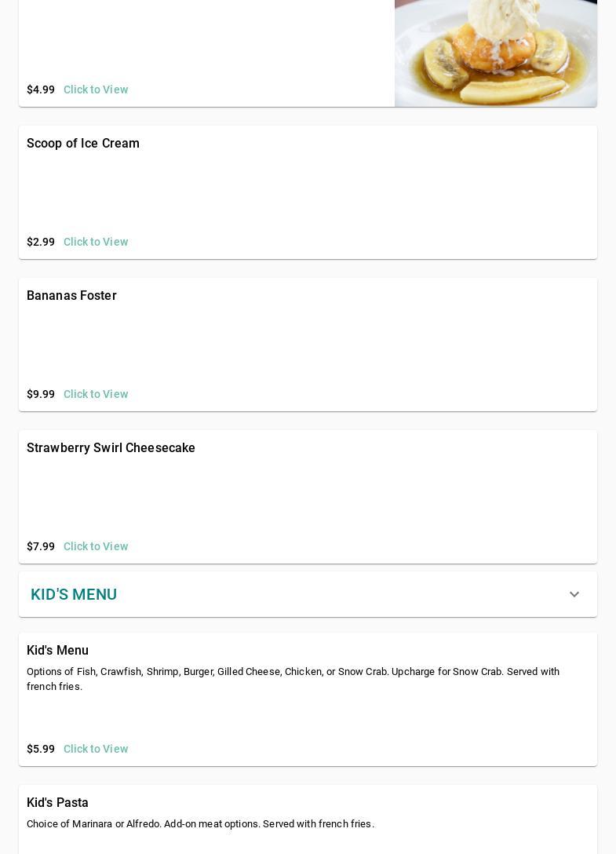Click the Kid's Pasta Marinara or Alfredo description
Image resolution: width=616 pixels, height=854 pixels.
point(200,824)
